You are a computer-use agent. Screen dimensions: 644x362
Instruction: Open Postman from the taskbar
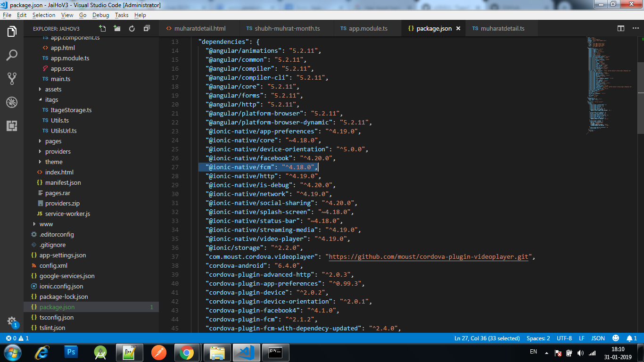click(159, 352)
